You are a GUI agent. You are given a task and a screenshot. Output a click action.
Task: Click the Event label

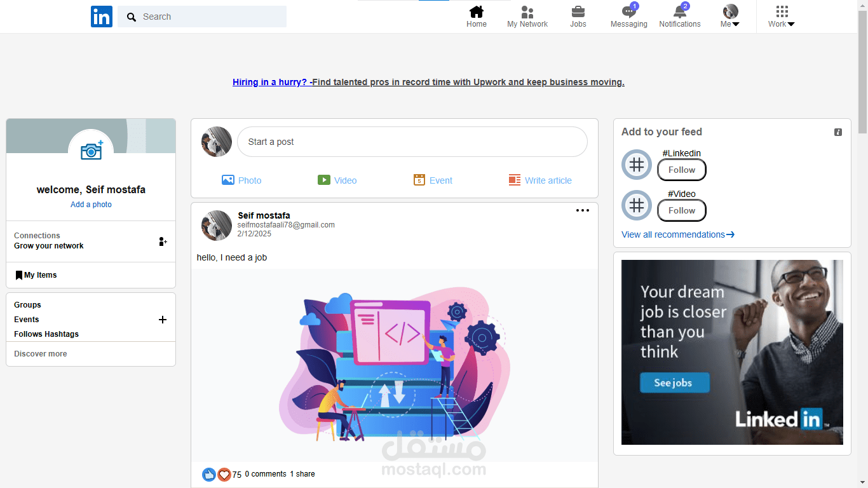point(441,180)
